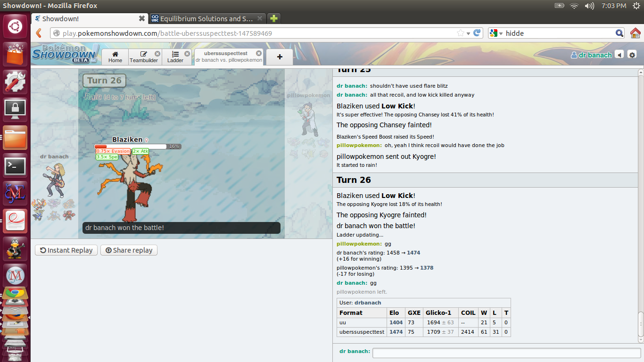The height and width of the screenshot is (362, 644).
Task: Close the Teambuilder tab
Action: click(x=157, y=53)
